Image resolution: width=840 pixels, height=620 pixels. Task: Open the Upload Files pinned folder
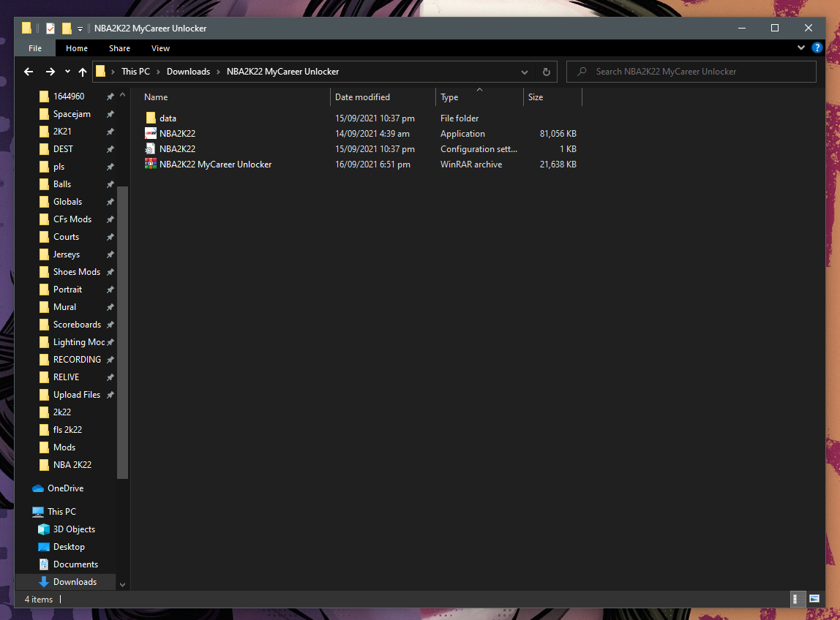click(77, 395)
